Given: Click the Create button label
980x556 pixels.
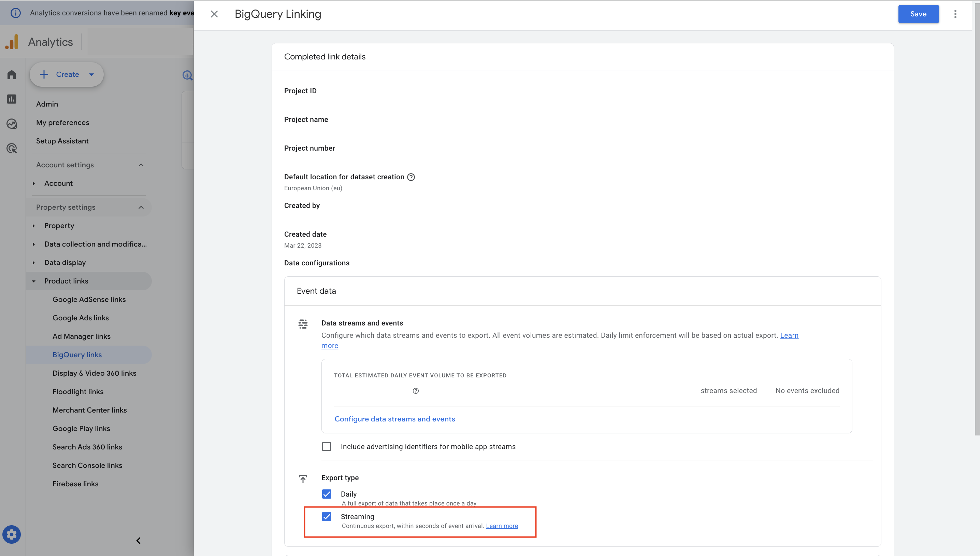Looking at the screenshot, I should [x=68, y=74].
